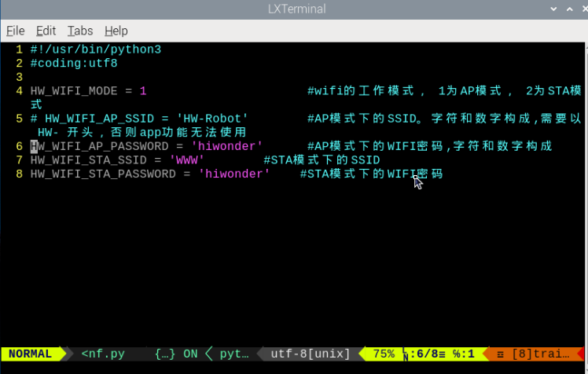Open the Help menu
This screenshot has height=374, width=588.
point(116,31)
